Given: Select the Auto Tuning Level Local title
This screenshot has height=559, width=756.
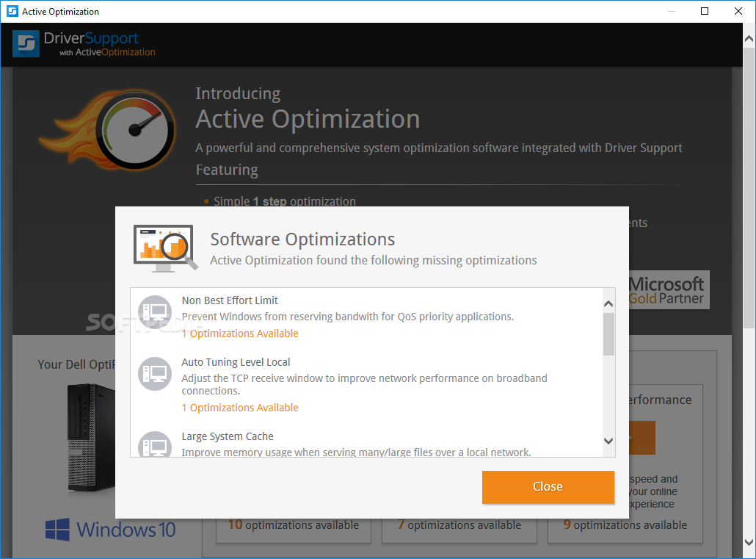Looking at the screenshot, I should pos(236,362).
